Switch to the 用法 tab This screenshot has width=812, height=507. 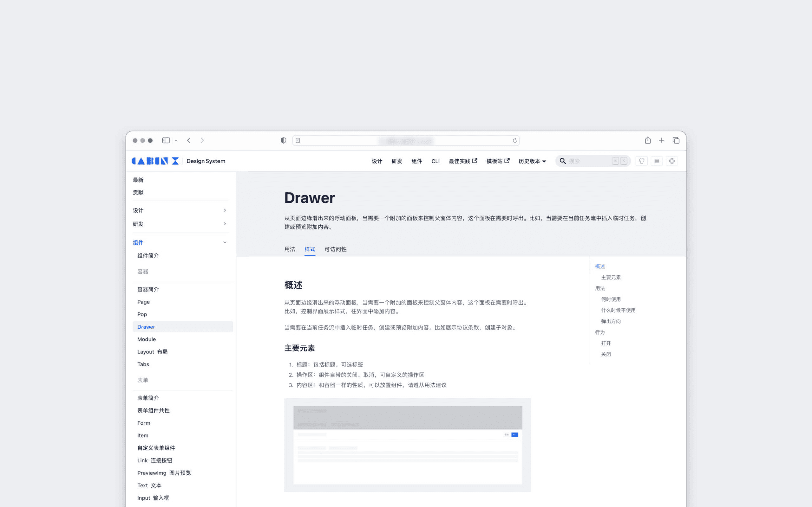[290, 249]
